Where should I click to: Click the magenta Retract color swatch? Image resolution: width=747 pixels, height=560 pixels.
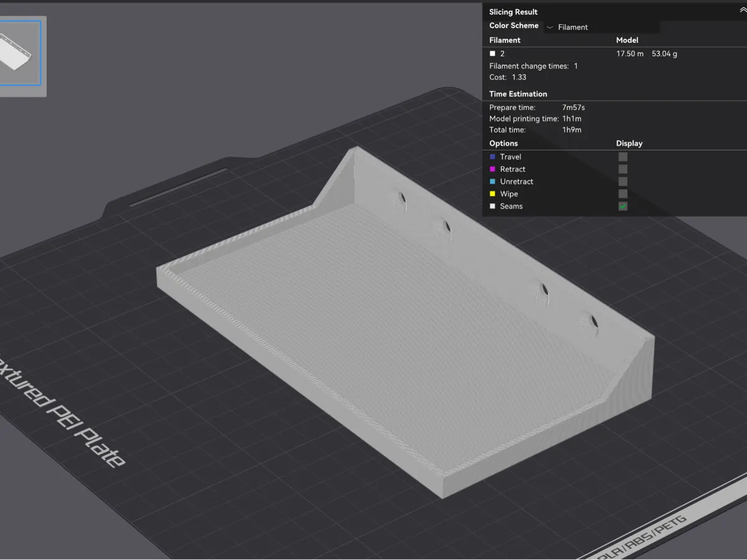click(492, 169)
